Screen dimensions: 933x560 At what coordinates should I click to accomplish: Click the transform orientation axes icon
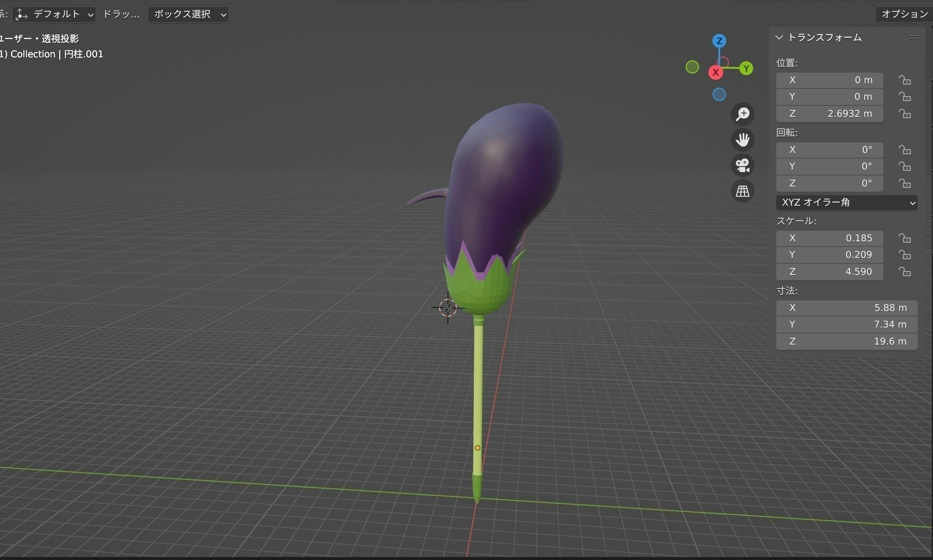click(x=21, y=14)
